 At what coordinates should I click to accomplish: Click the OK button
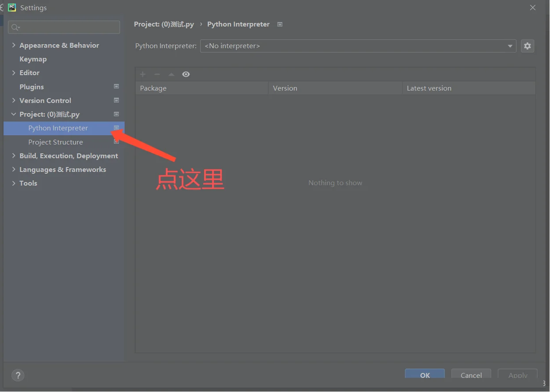point(425,374)
